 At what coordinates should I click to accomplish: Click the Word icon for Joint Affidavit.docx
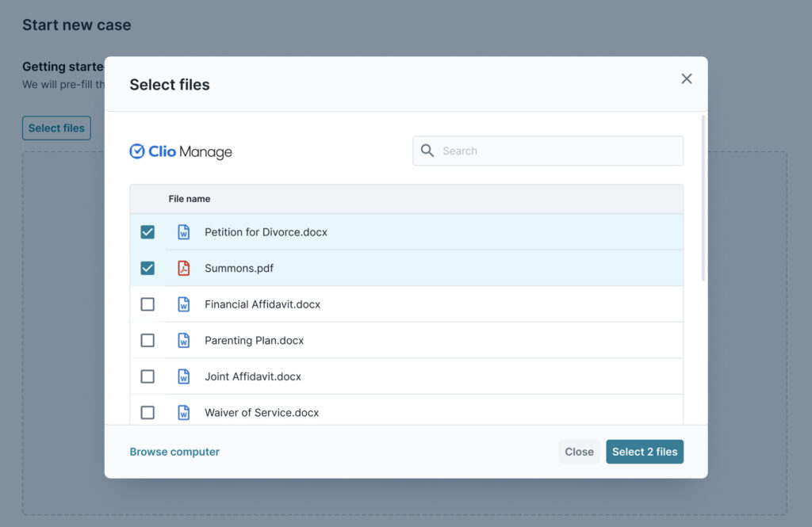click(183, 376)
